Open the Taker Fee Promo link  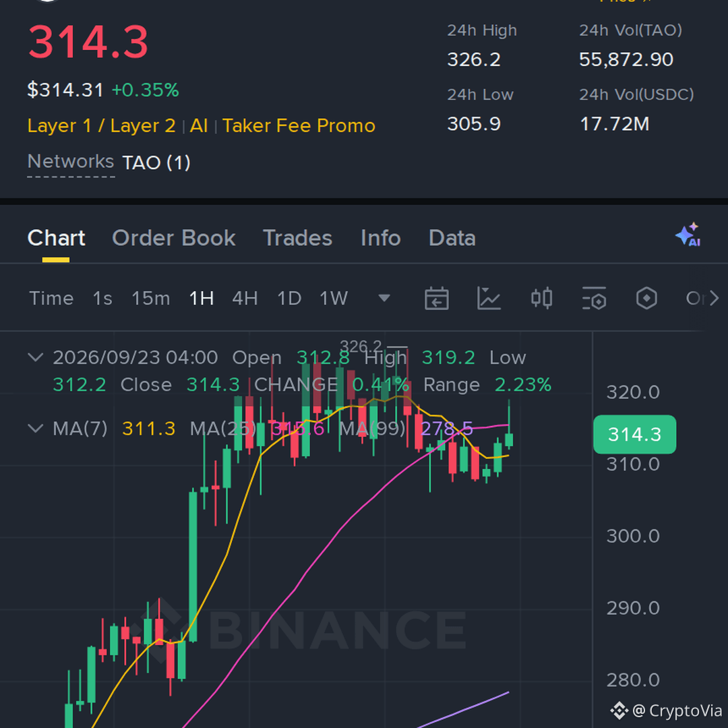[299, 126]
